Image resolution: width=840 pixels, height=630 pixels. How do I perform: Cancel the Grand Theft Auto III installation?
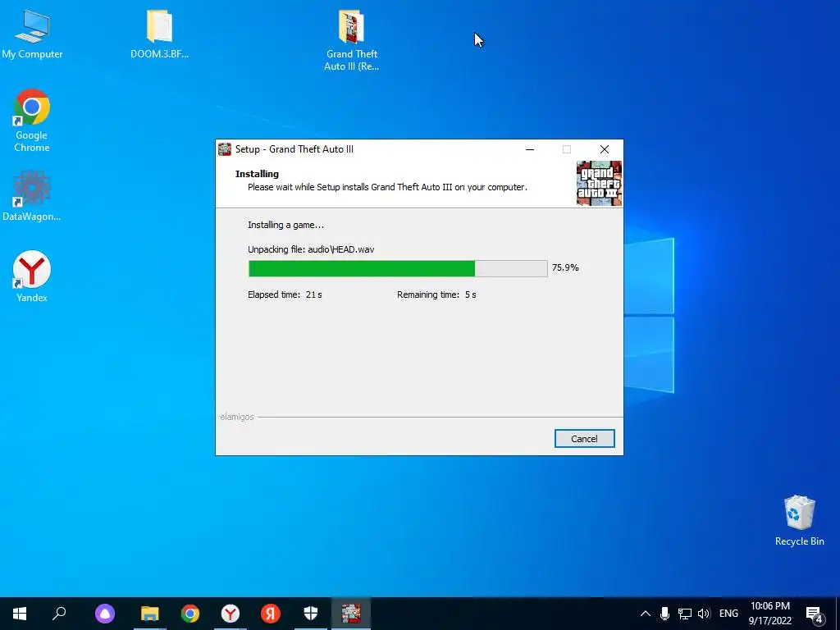click(584, 439)
